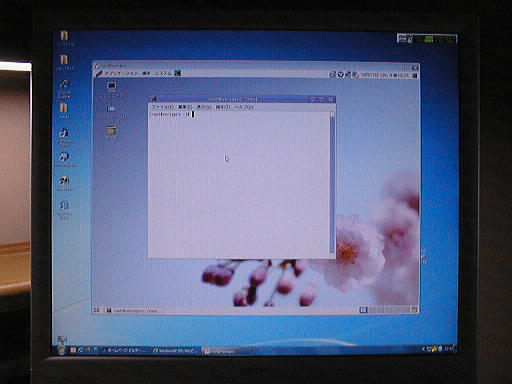This screenshot has width=512, height=384.
Task: Click the show-desktop icon on bottom GNOME panel
Action: [x=97, y=310]
